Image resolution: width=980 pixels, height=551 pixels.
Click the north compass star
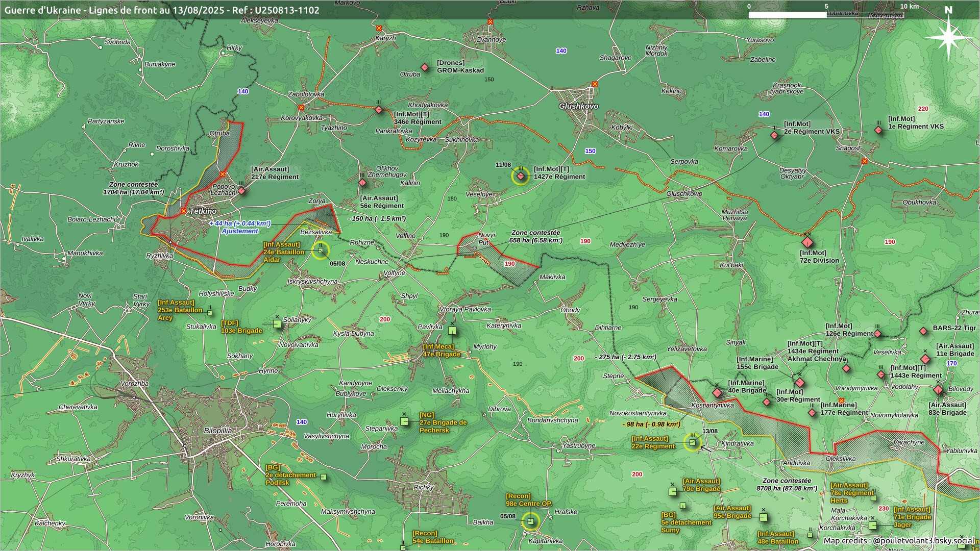tap(948, 37)
